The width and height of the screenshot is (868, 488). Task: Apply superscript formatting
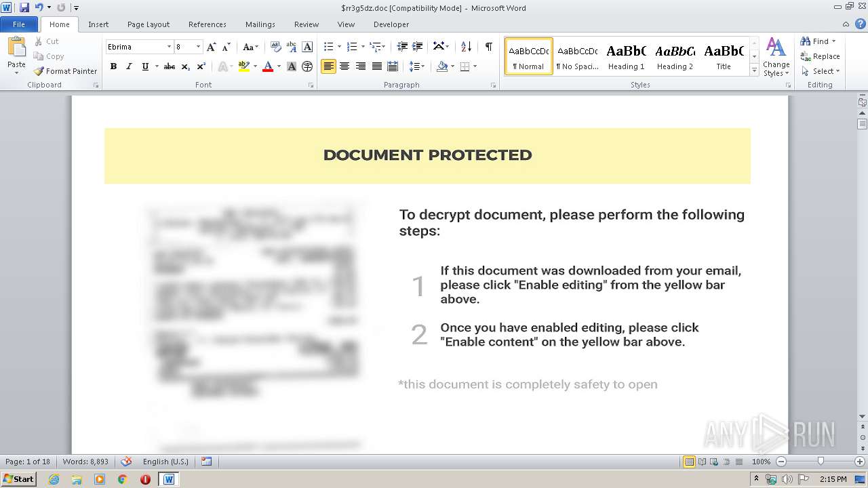click(201, 66)
